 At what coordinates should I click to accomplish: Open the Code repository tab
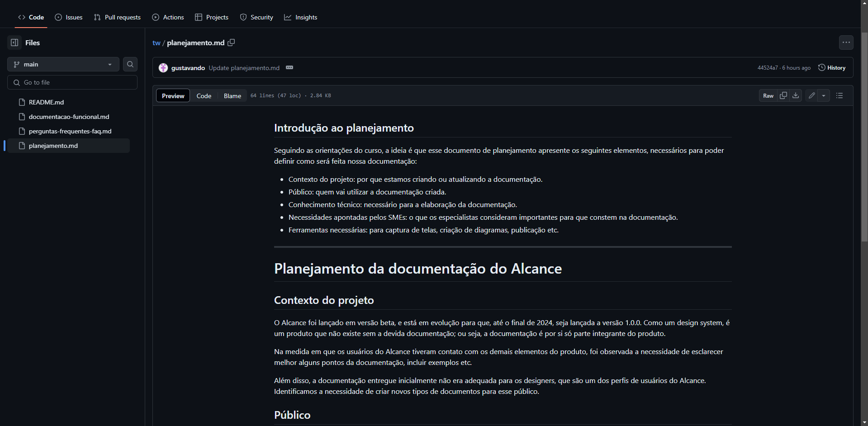pyautogui.click(x=31, y=17)
